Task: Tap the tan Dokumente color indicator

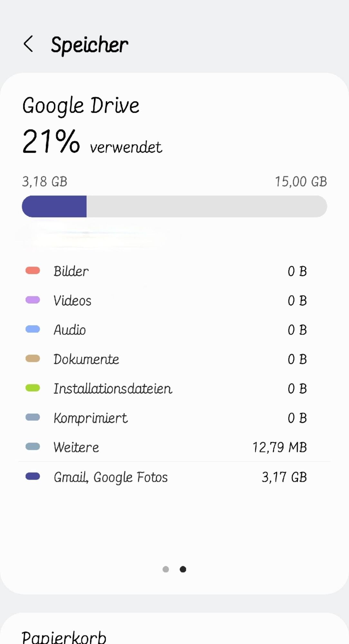Action: [33, 358]
